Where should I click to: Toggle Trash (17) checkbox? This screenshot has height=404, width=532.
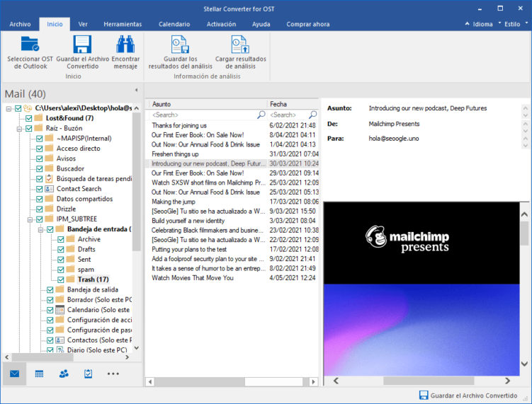(61, 279)
